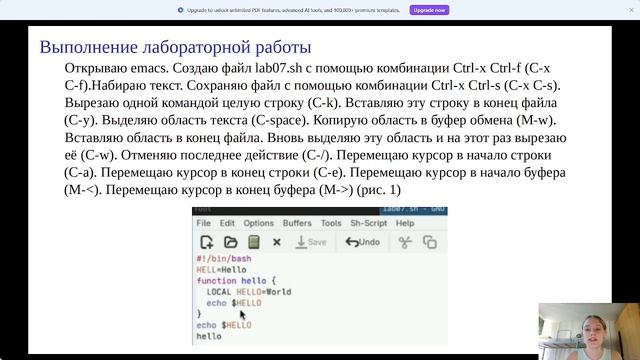
Task: Click the X kill buffer icon
Action: click(x=276, y=242)
